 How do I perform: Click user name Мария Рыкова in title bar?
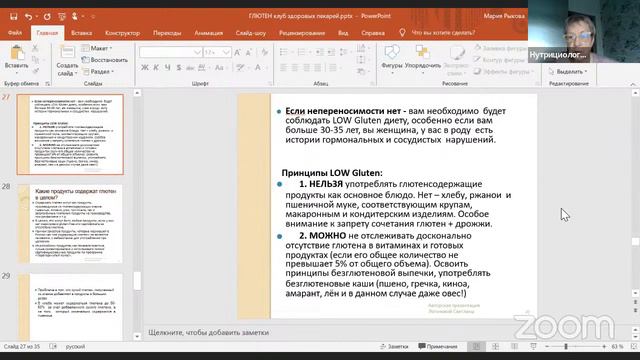coord(504,16)
